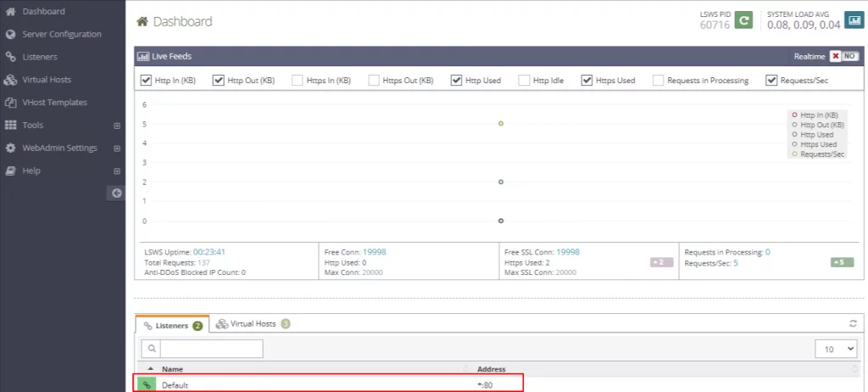Click the Server Configuration globe icon
Viewport: 868px width, 392px height.
coord(10,35)
